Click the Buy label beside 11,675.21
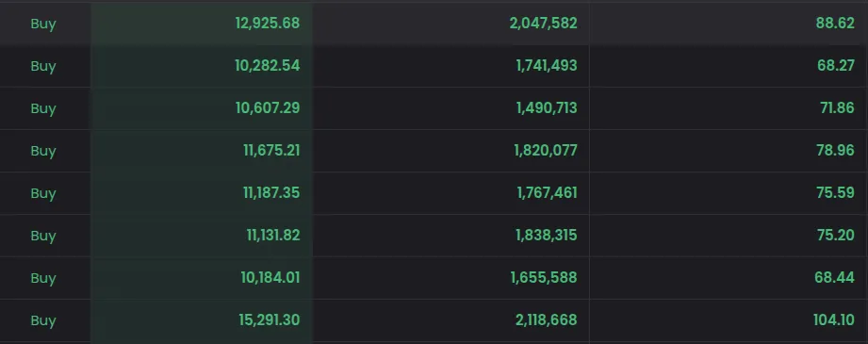The height and width of the screenshot is (344, 868). point(43,151)
